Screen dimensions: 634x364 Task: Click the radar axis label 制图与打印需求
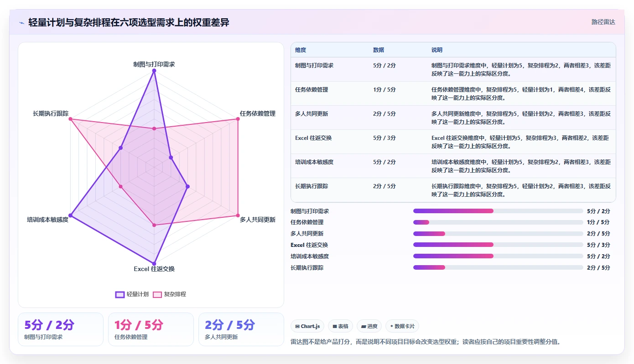click(x=154, y=64)
